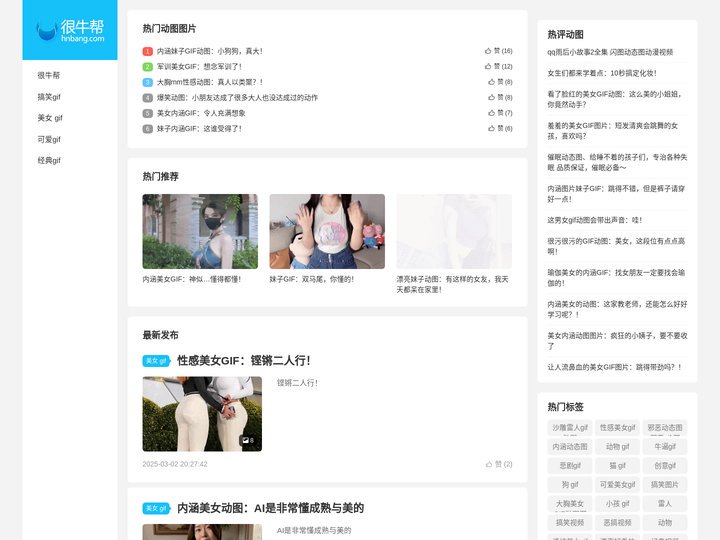The image size is (720, 540).
Task: Open 内涵妹子GIF动图：小狗狗，真大！ link
Action: (210, 51)
